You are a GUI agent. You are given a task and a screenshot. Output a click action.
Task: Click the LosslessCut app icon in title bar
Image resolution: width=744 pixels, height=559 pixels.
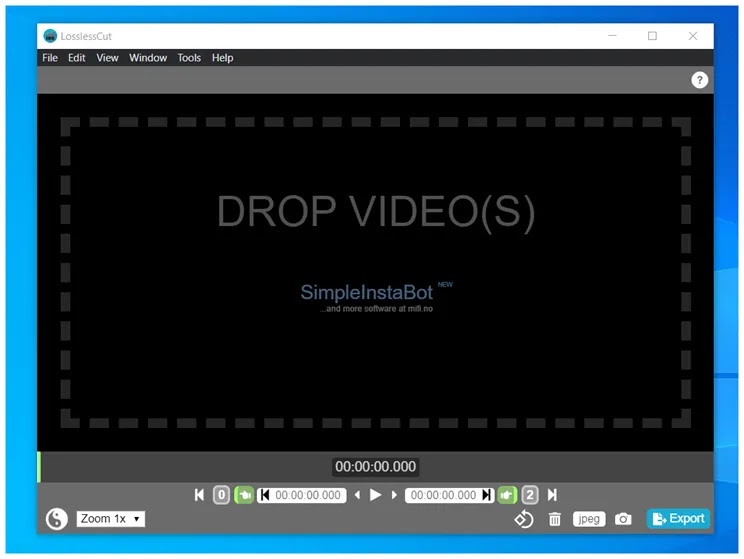tap(50, 36)
